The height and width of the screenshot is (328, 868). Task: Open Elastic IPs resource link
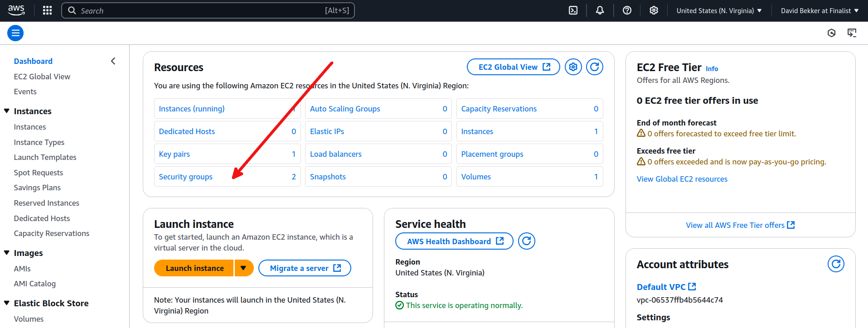[x=327, y=131]
